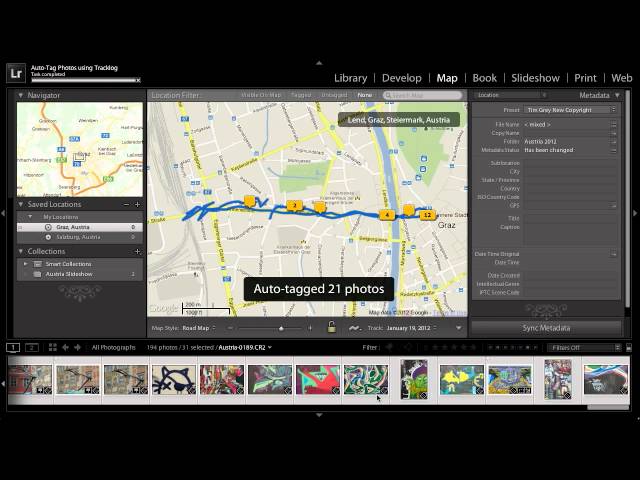Click the Search Map field
640x480 pixels.
tap(422, 95)
